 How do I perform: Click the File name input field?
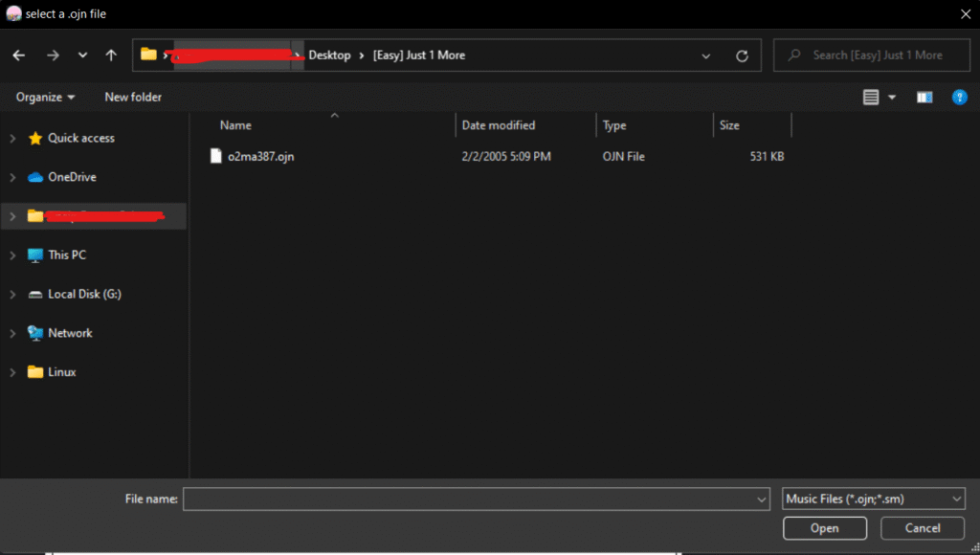469,499
